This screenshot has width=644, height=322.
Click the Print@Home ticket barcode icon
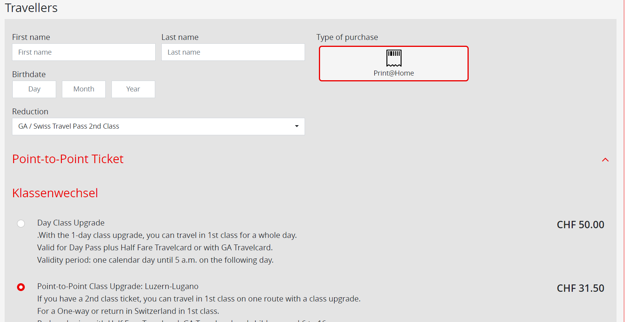click(x=394, y=58)
